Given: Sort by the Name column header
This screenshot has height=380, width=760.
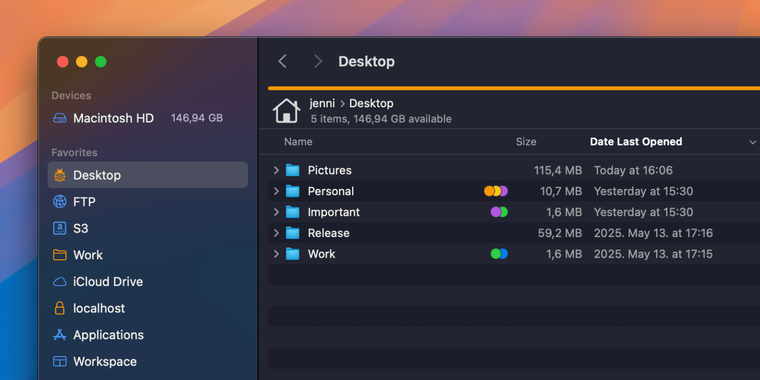Looking at the screenshot, I should (x=298, y=142).
